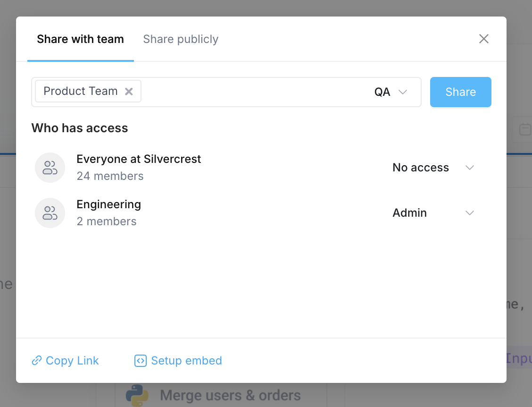Click the Setup embed code brackets icon
Screen dimensions: 532x407
(140, 360)
